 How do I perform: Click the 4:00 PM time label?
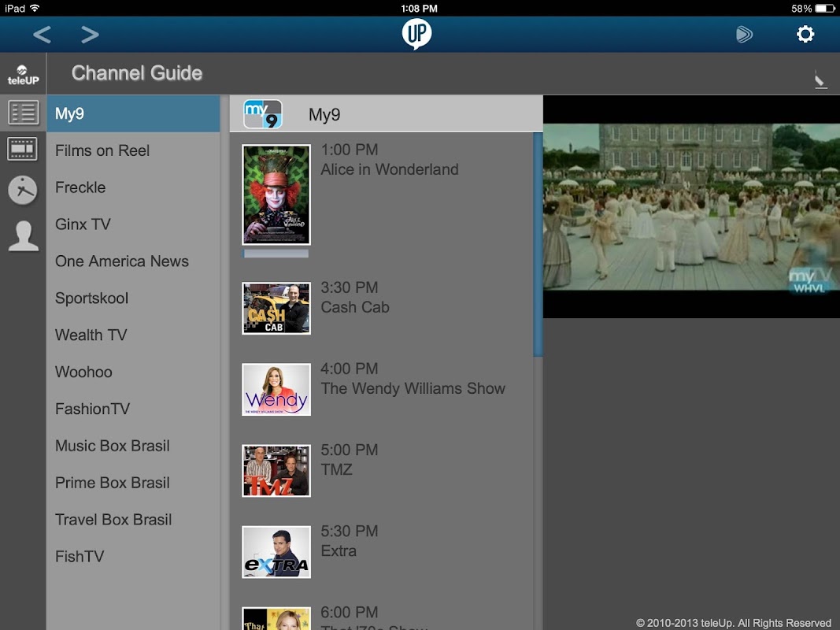(350, 369)
